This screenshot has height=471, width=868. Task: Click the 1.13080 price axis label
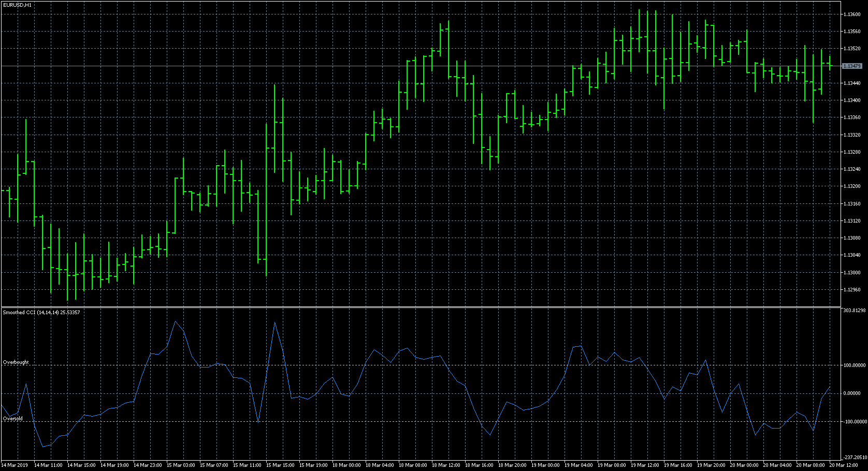click(x=852, y=238)
